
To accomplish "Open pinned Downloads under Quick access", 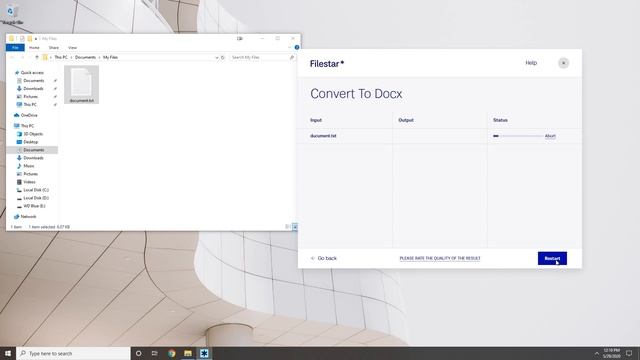I will click(x=33, y=89).
